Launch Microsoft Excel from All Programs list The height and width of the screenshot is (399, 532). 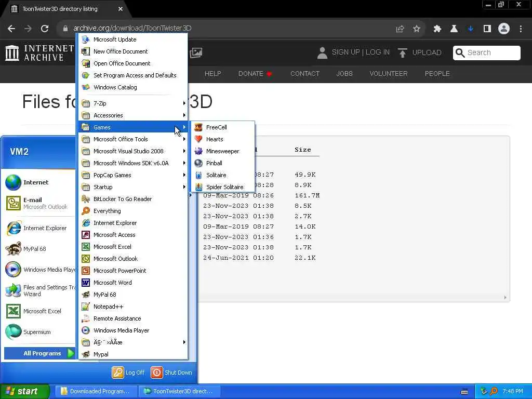133,247
